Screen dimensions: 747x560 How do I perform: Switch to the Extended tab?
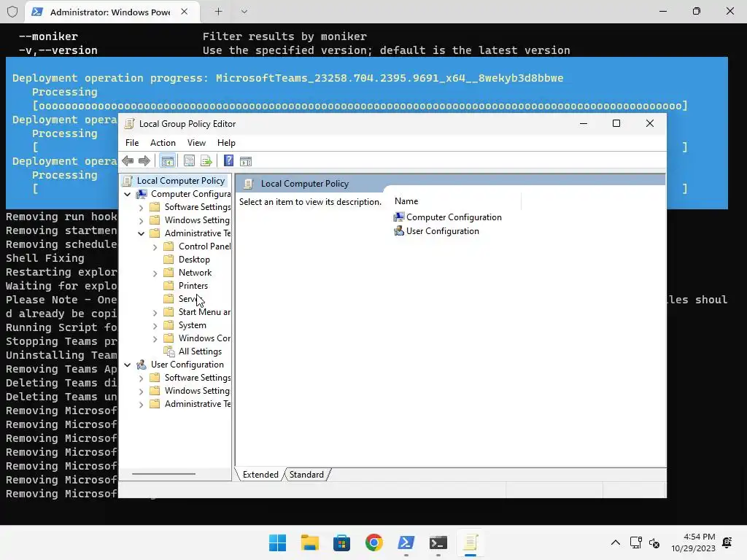[260, 475]
